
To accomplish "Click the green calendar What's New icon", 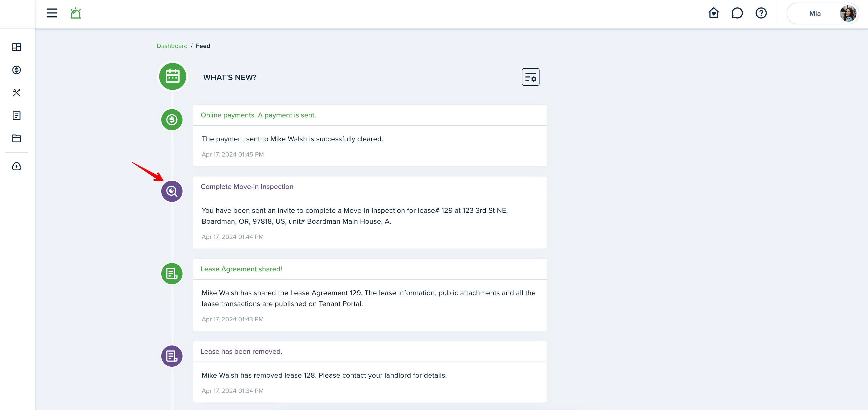I will point(172,76).
